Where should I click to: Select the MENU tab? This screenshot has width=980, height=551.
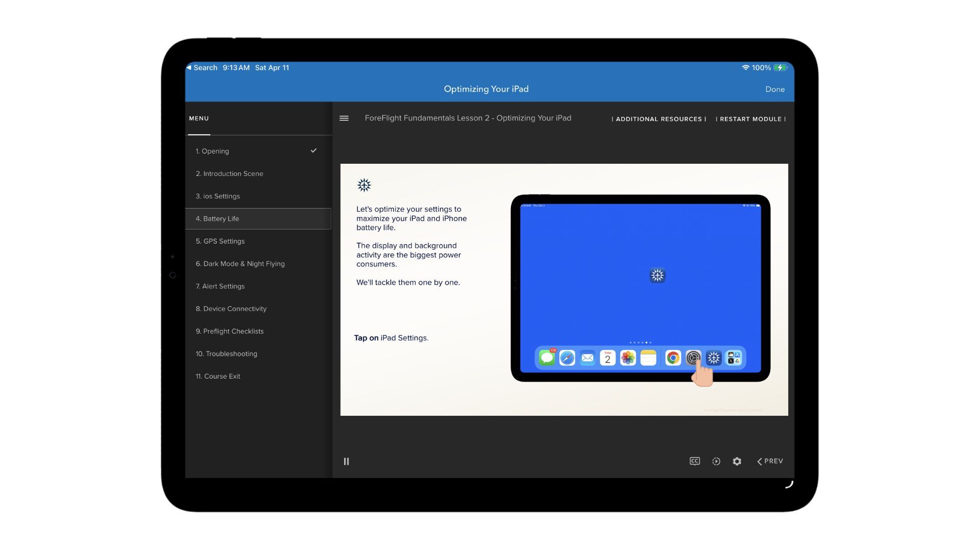pyautogui.click(x=199, y=118)
